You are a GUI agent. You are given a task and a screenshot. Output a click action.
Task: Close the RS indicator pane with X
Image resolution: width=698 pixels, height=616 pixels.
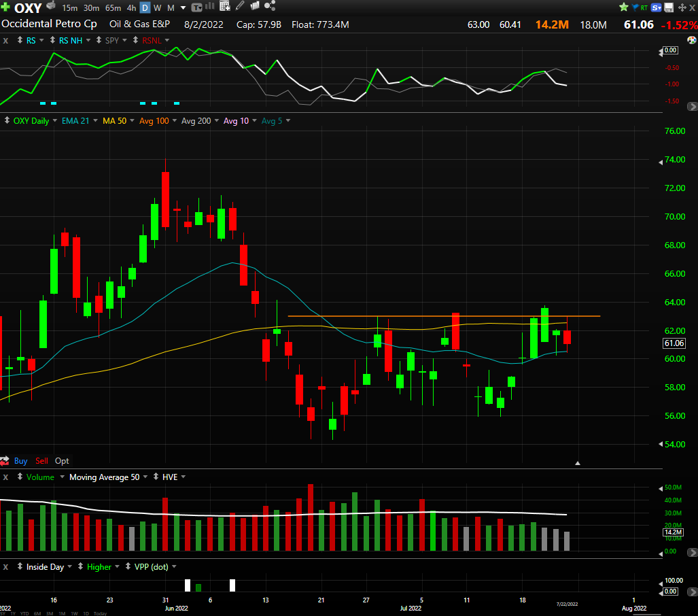point(6,41)
